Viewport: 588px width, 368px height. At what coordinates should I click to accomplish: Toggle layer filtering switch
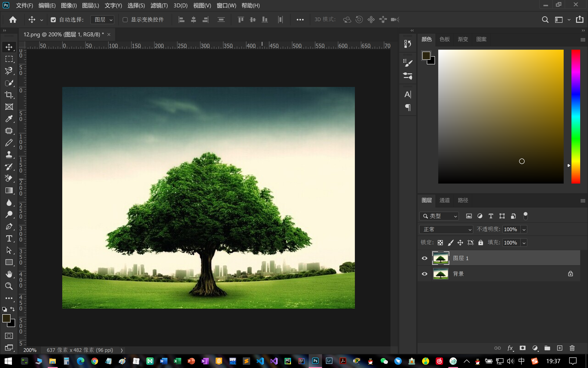525,216
